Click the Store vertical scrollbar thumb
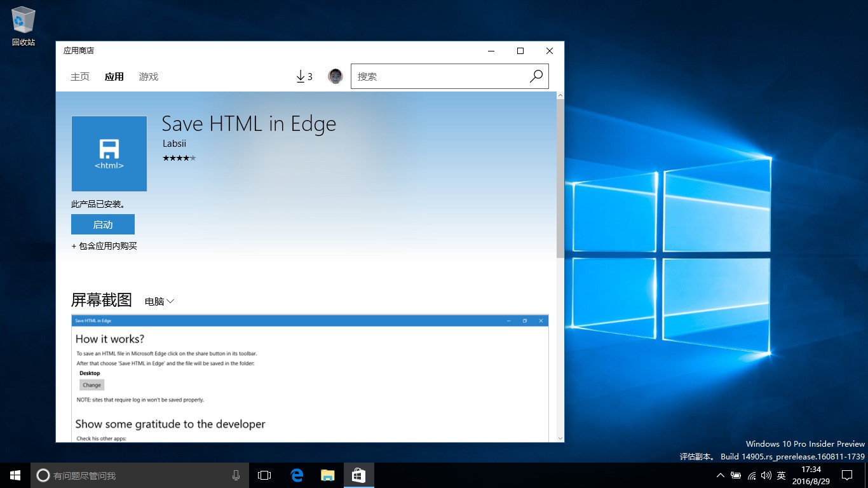 point(560,178)
